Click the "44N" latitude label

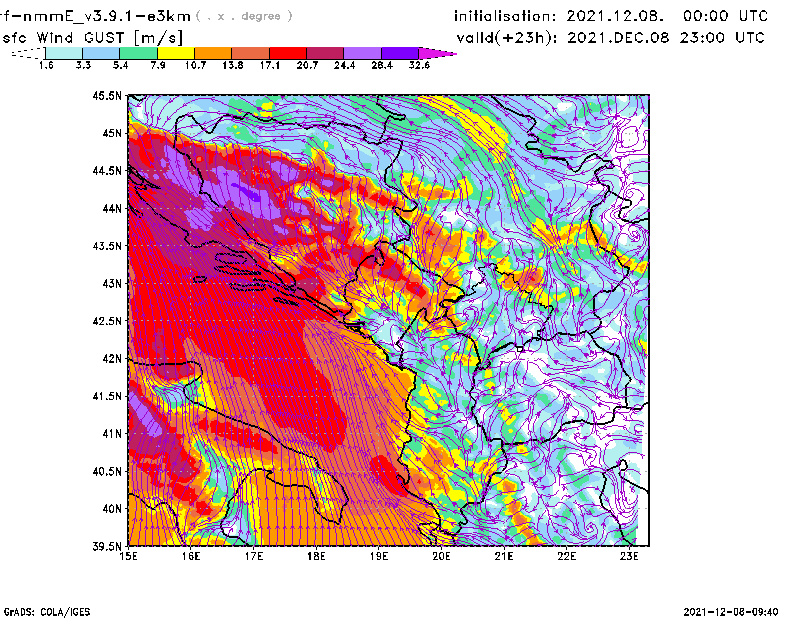112,208
